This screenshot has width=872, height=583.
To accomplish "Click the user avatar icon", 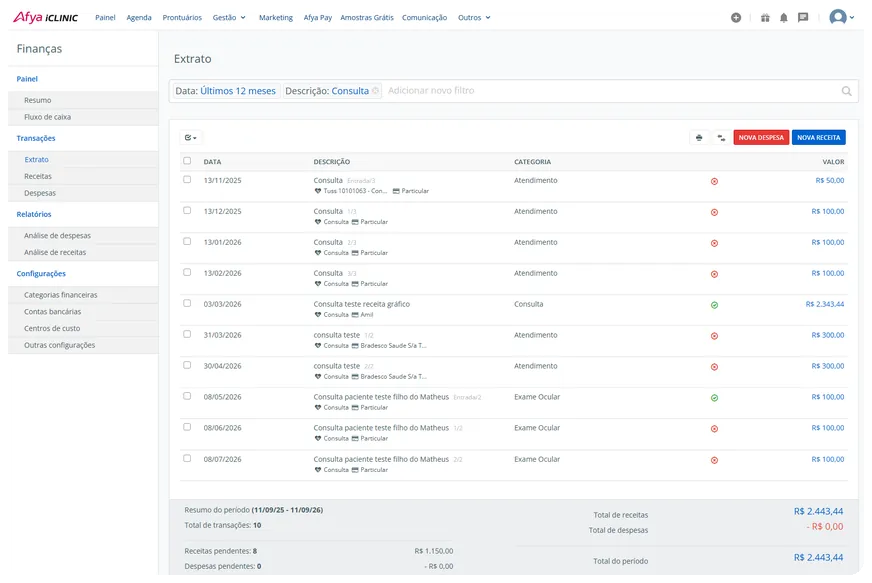I will coord(838,17).
